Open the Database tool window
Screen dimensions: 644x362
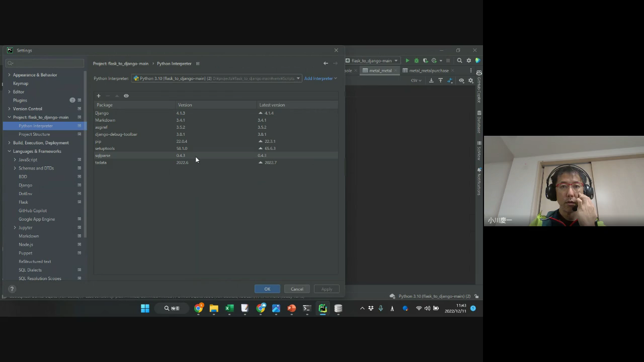(x=479, y=122)
